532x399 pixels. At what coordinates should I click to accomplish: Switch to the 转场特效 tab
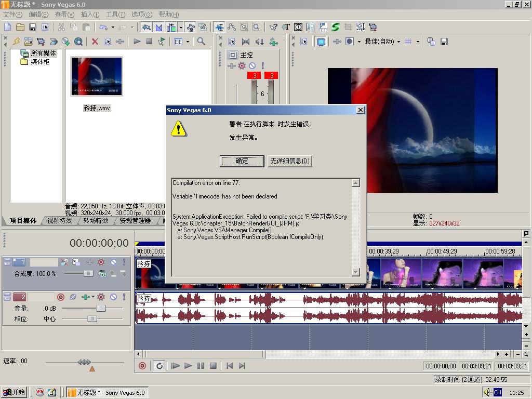tap(96, 220)
